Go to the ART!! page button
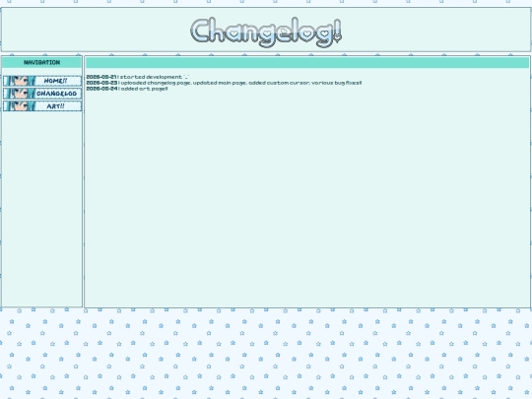Screen dimensions: 532x399 42,106
